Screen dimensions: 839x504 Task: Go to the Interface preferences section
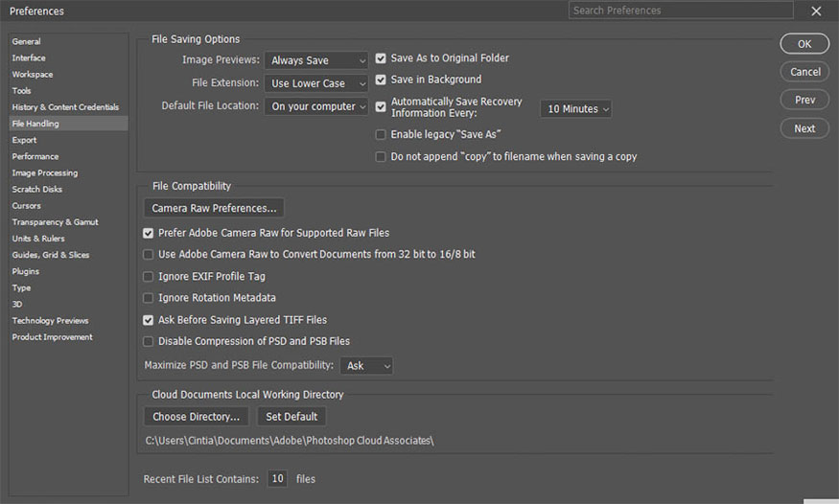29,57
